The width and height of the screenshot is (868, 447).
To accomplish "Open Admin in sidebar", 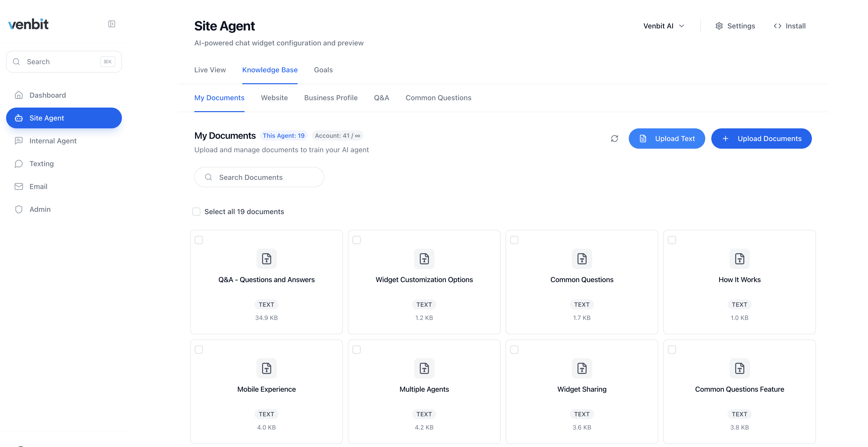I will [64, 209].
